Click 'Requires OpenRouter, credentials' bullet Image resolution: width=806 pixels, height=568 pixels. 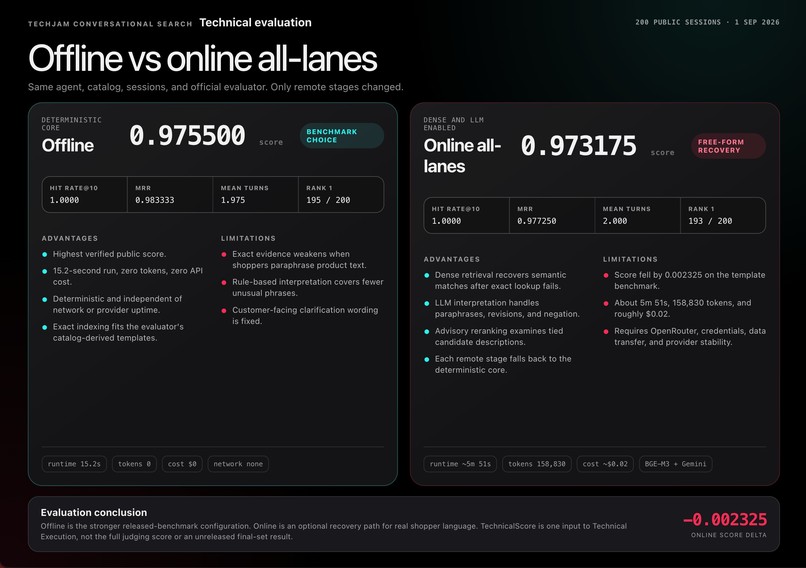click(690, 337)
